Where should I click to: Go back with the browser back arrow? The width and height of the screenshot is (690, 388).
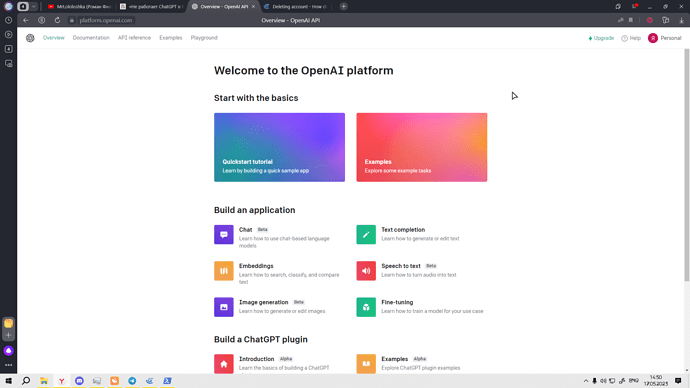click(x=26, y=20)
